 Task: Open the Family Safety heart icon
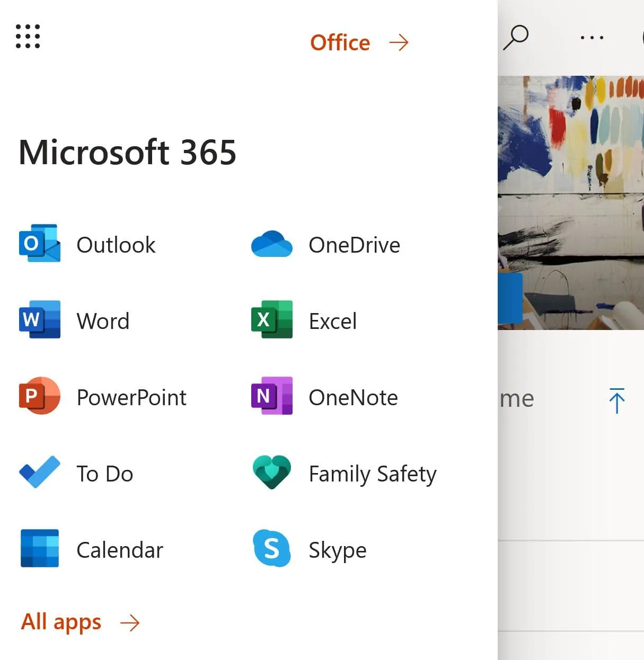click(x=272, y=472)
